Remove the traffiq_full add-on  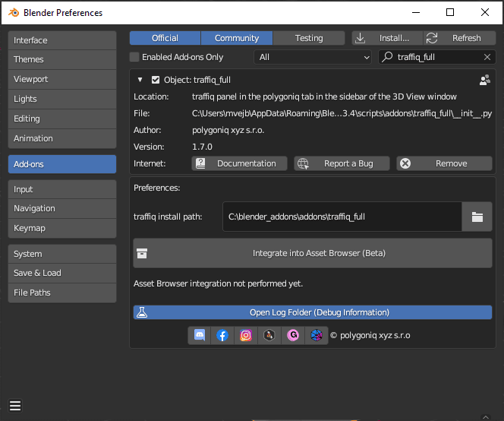click(x=444, y=163)
